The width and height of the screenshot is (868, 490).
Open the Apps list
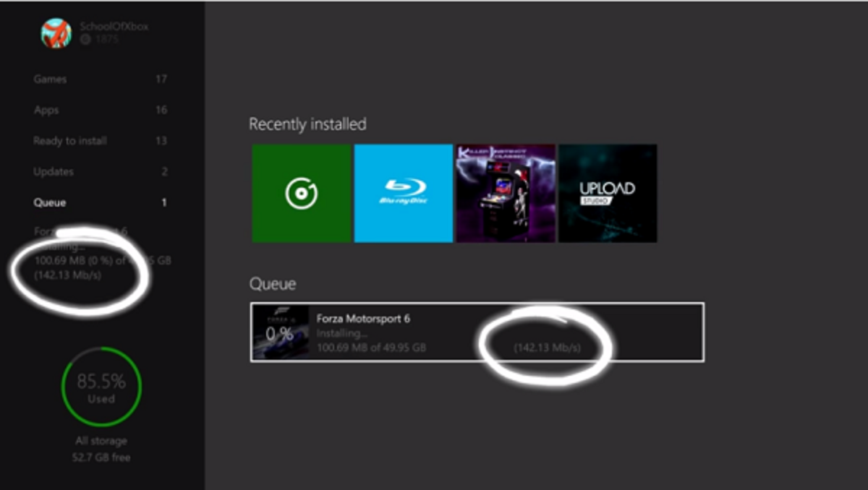click(101, 110)
